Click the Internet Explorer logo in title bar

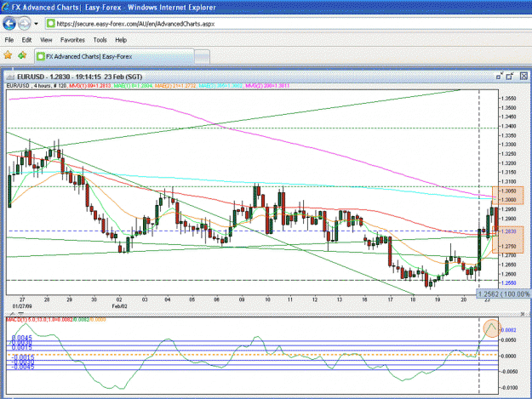point(5,7)
